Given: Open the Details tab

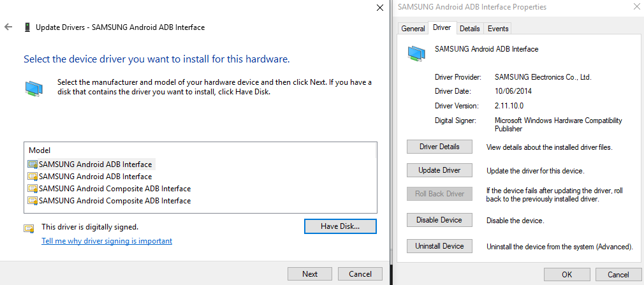Looking at the screenshot, I should click(469, 29).
